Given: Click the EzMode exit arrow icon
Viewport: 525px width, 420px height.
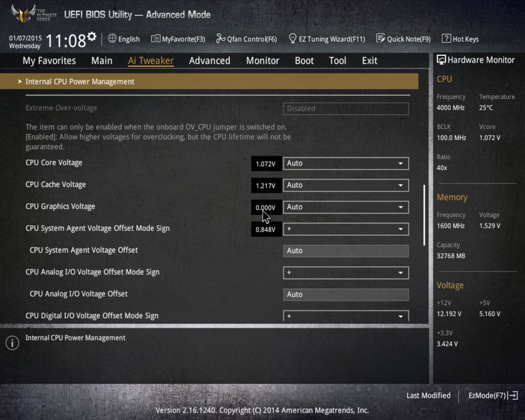Looking at the screenshot, I should pos(513,395).
